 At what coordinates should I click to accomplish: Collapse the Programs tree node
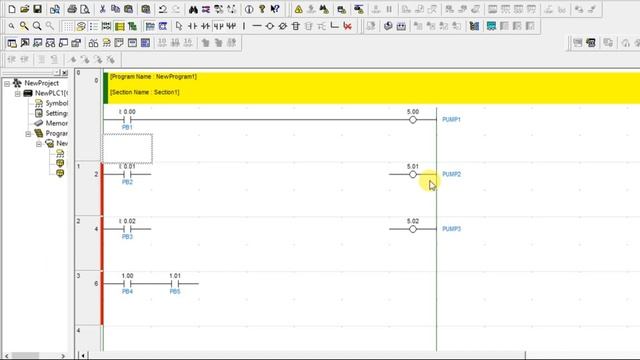pos(28,133)
